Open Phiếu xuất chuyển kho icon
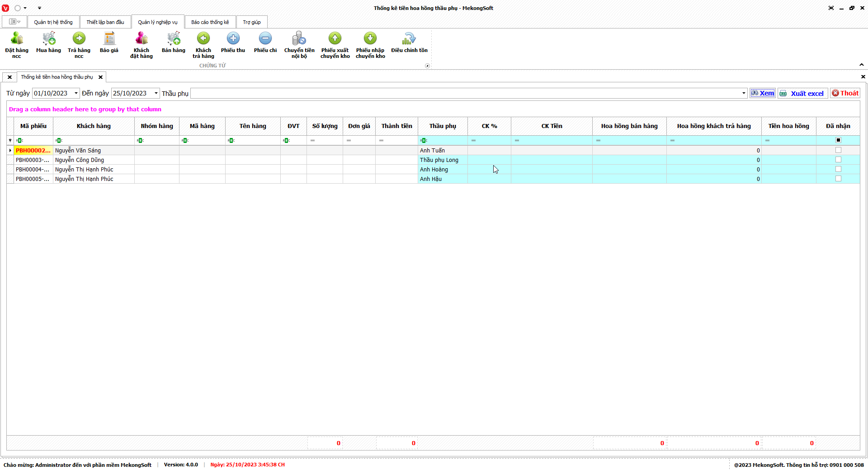The image size is (868, 470). coord(335,39)
